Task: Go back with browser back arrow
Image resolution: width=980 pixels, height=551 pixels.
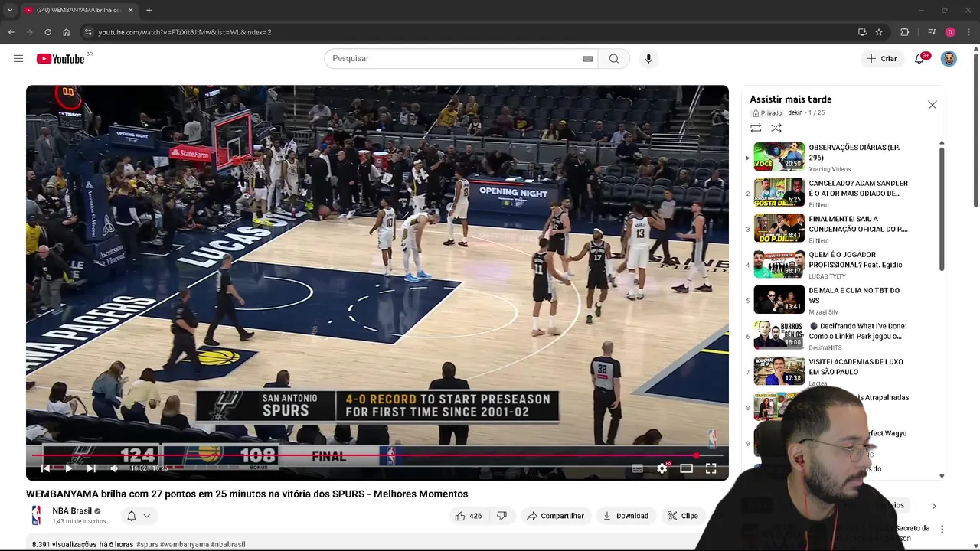Action: point(11,32)
